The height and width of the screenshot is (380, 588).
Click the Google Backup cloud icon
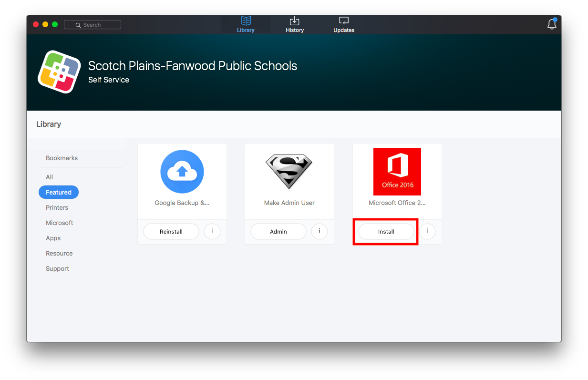[182, 172]
